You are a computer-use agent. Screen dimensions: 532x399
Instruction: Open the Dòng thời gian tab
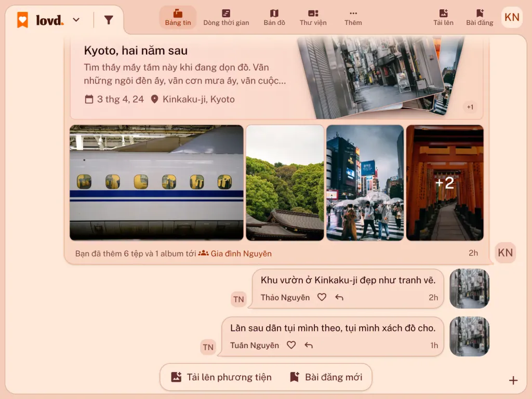coord(226,18)
